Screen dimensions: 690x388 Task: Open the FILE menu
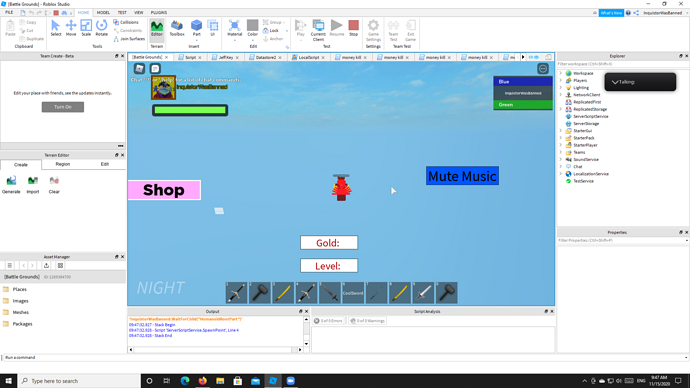tap(9, 13)
